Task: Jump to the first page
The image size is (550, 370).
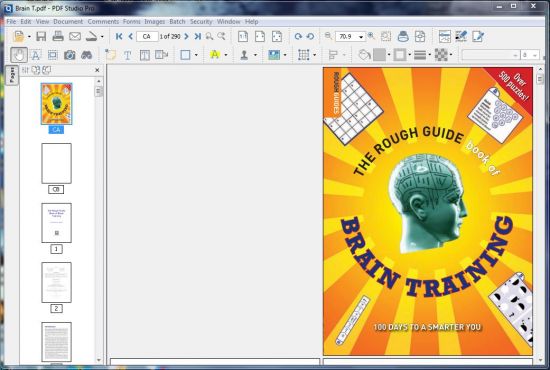Action: [119, 36]
